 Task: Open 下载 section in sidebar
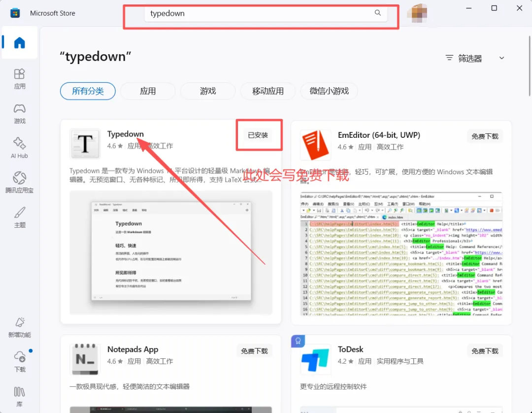click(19, 362)
